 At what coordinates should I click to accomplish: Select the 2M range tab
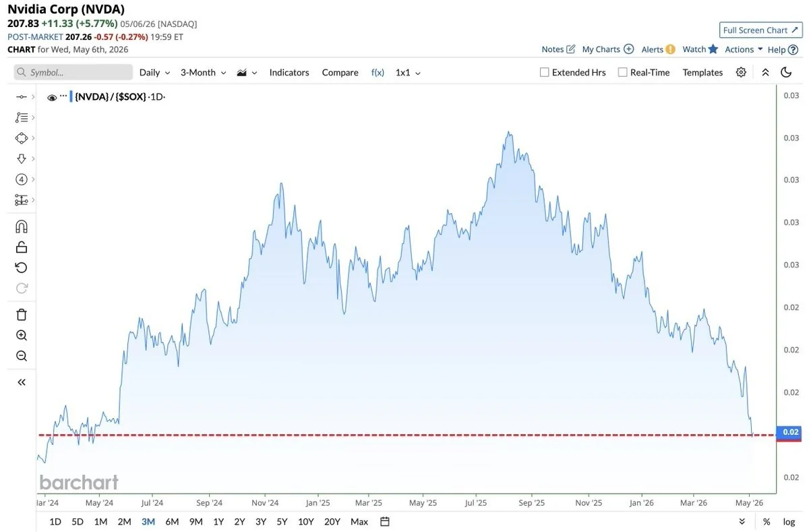124,521
